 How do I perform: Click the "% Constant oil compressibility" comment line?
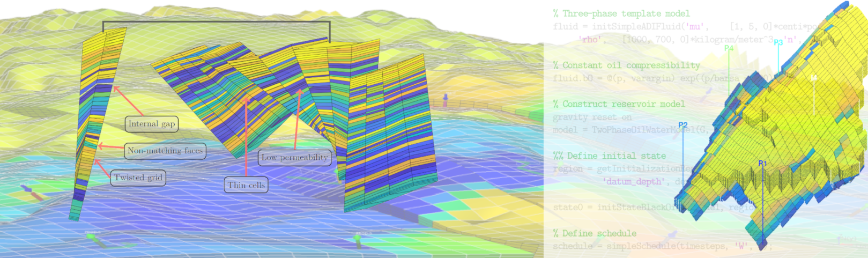tap(626, 65)
